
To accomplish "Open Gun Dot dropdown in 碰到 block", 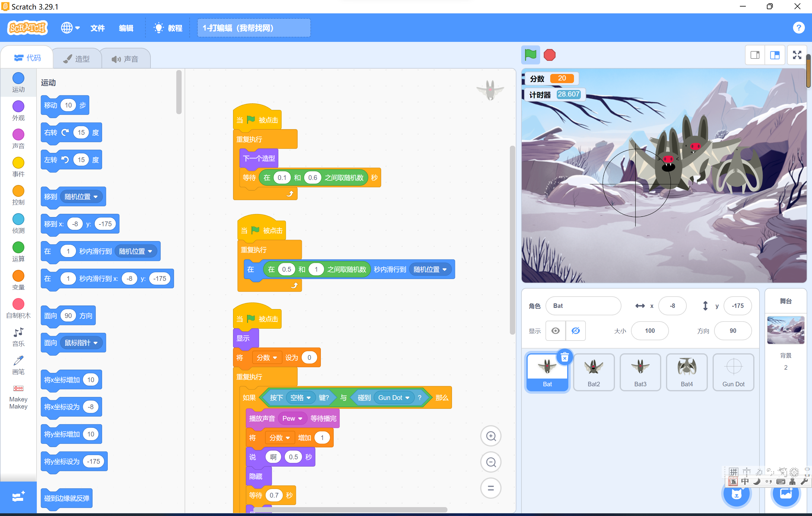I will pos(394,398).
